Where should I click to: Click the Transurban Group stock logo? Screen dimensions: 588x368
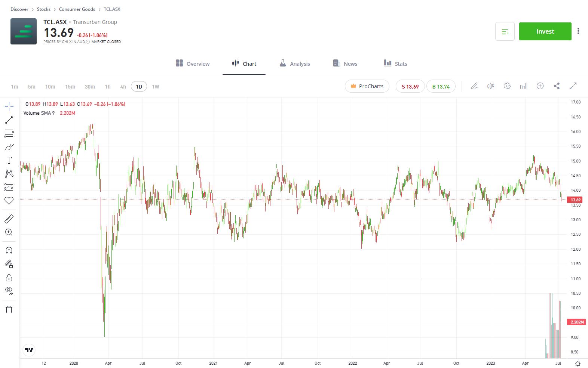pos(24,31)
